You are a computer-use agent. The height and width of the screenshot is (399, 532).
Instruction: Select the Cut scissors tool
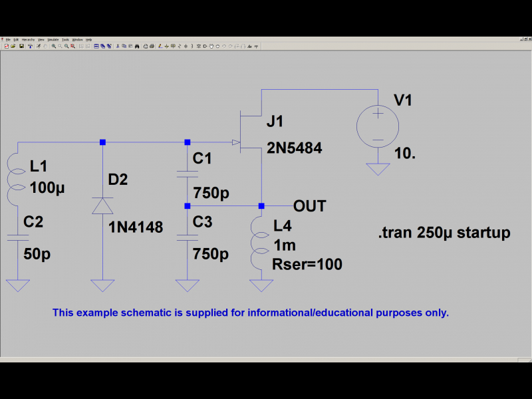click(x=118, y=46)
